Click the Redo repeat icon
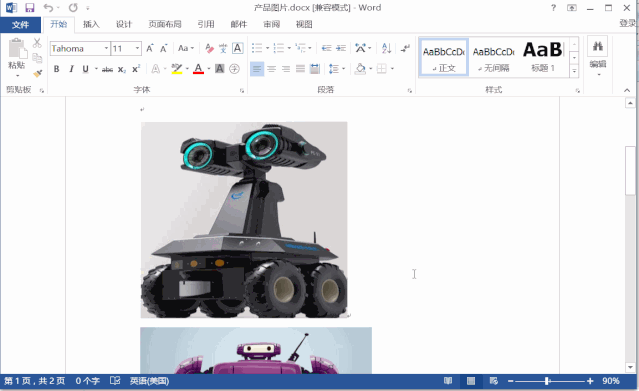639x391 pixels. [73, 8]
